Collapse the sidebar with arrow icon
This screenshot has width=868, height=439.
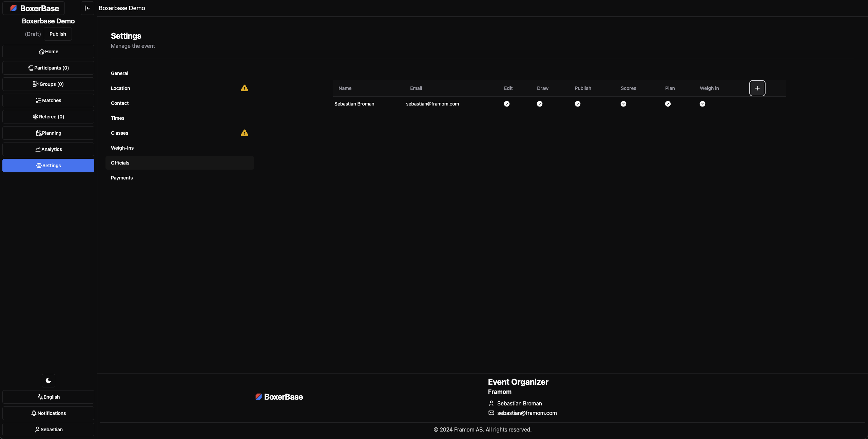87,8
